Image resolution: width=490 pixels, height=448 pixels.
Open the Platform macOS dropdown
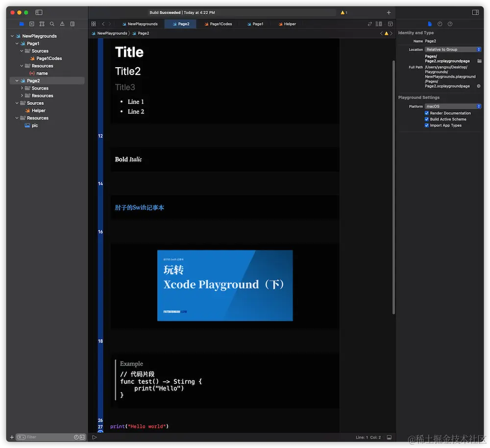click(x=453, y=106)
